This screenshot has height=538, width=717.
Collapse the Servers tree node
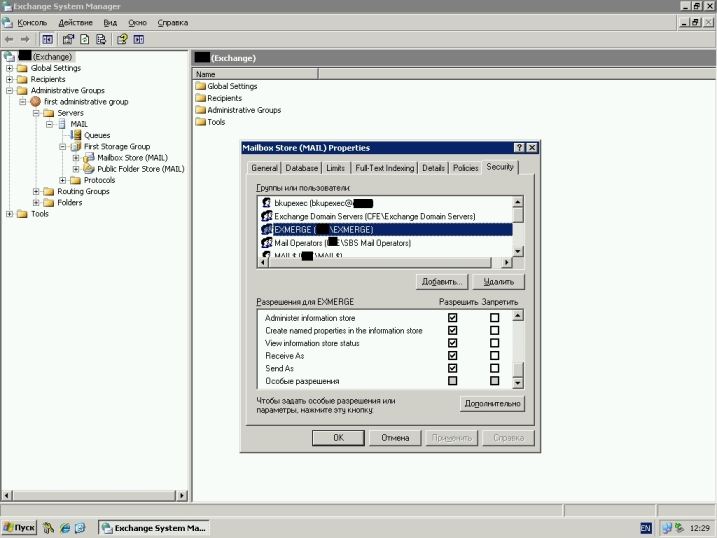pos(36,113)
